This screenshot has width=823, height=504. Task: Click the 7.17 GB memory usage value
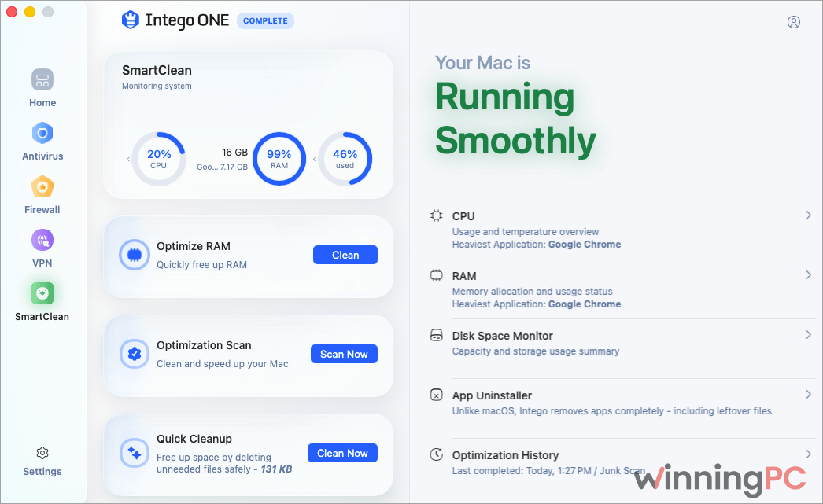click(x=234, y=167)
